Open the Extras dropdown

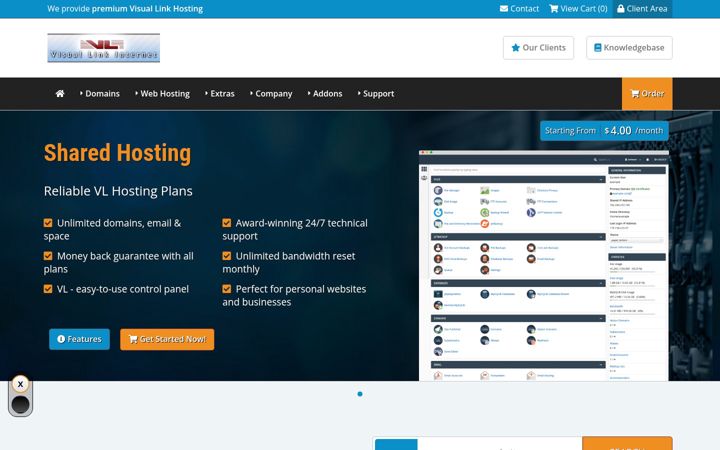(x=220, y=94)
